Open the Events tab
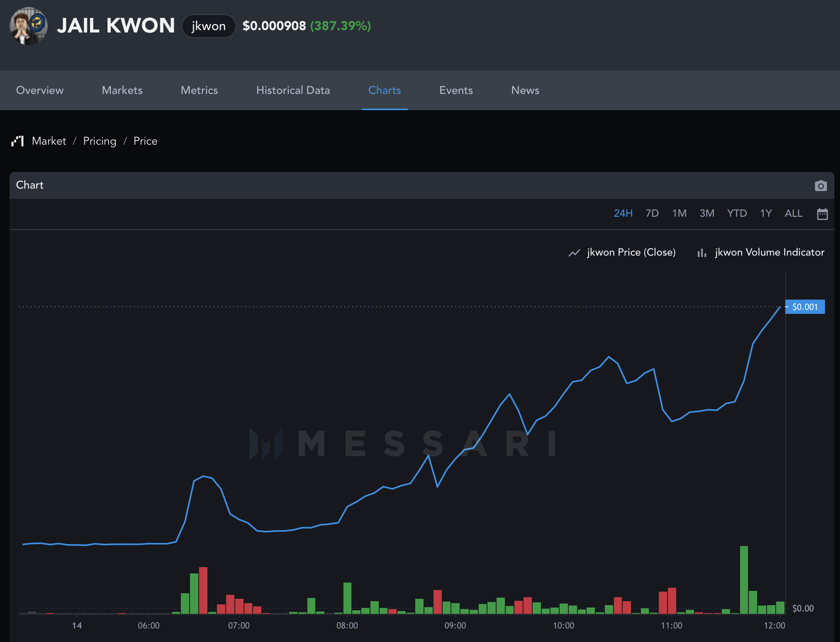 456,90
